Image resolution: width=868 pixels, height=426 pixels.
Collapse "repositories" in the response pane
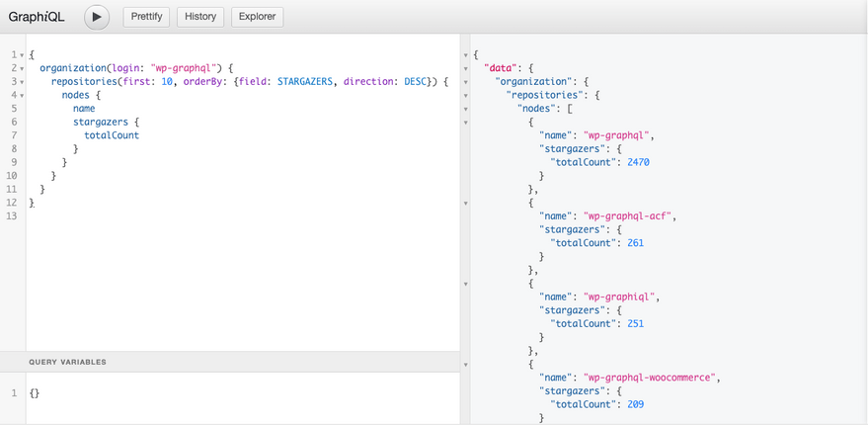tap(465, 95)
